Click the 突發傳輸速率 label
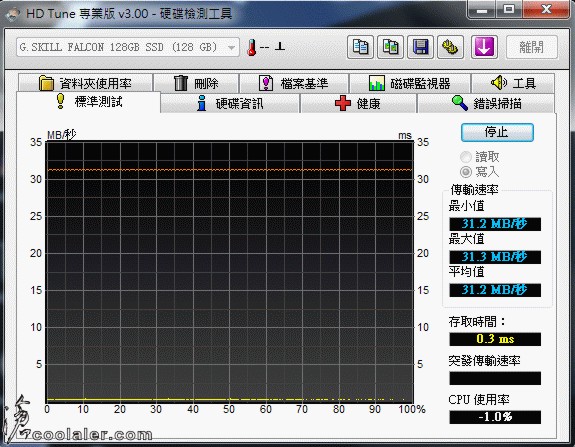Screen dimensions: 575x447 coord(484,361)
